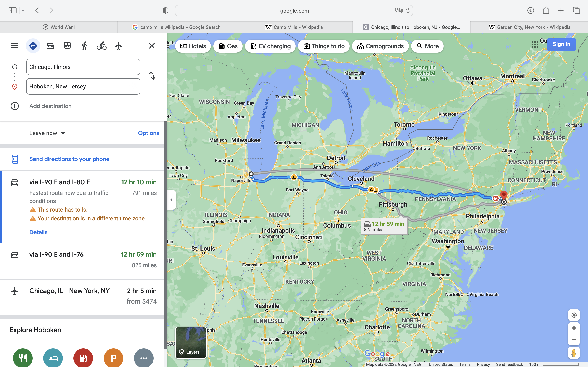Click the map zoom in plus button
588x367 pixels.
click(574, 328)
